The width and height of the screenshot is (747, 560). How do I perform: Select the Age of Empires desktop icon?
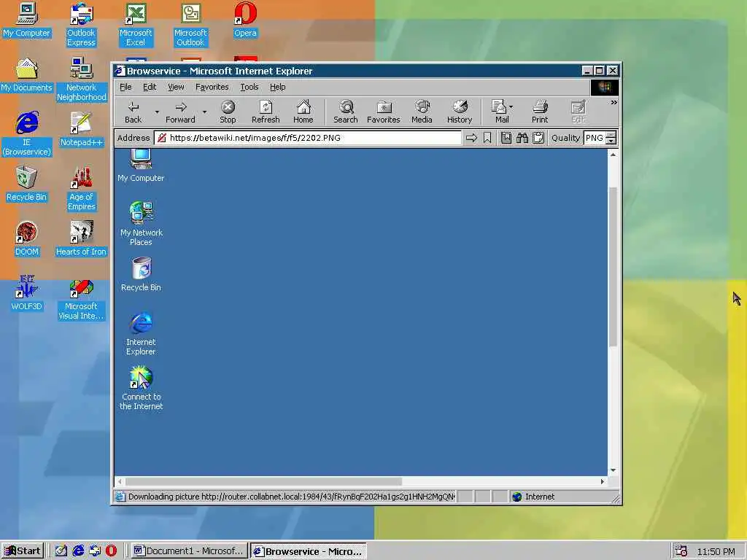tap(81, 189)
